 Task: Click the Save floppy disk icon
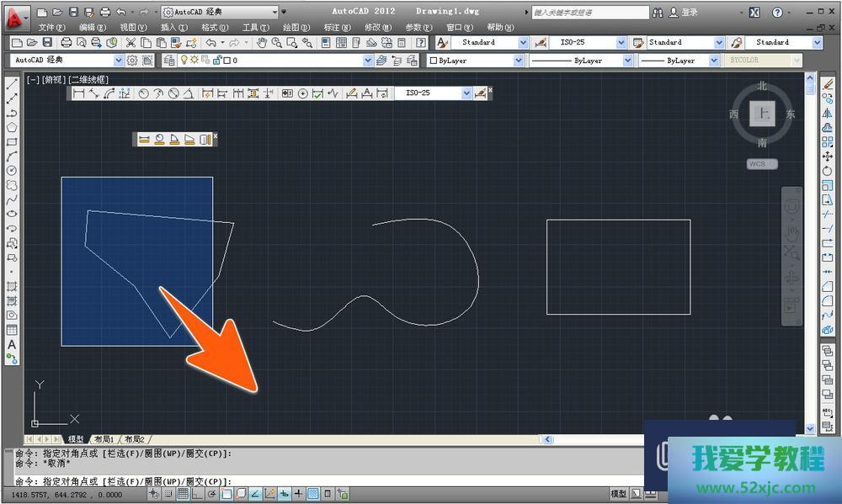coord(47,43)
